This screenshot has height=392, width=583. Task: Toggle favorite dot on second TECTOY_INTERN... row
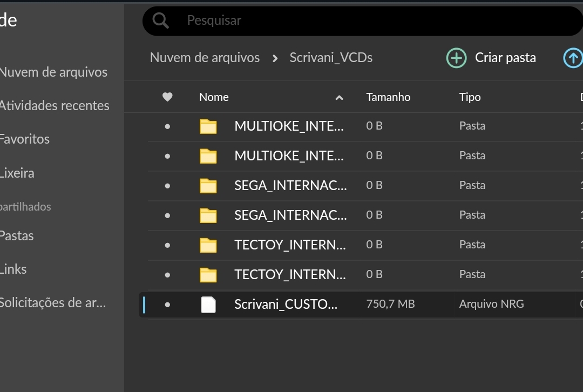click(x=167, y=275)
